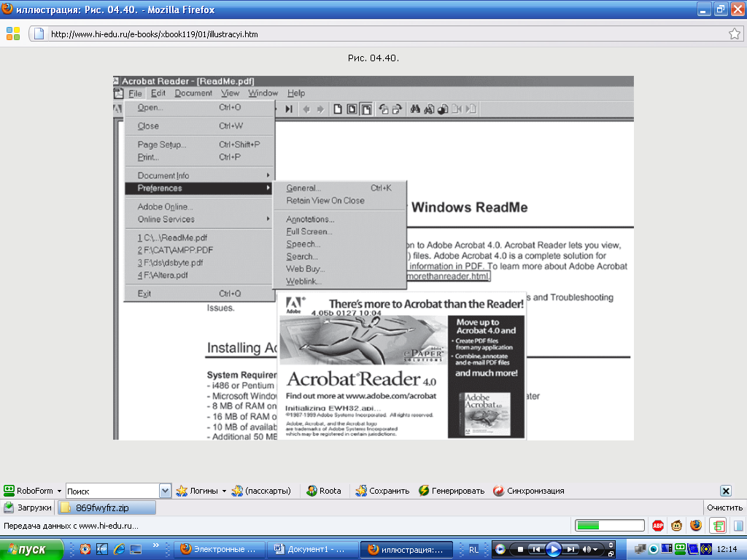Click Сохранить on the RoboForm toolbar
747x560 pixels.
click(382, 491)
